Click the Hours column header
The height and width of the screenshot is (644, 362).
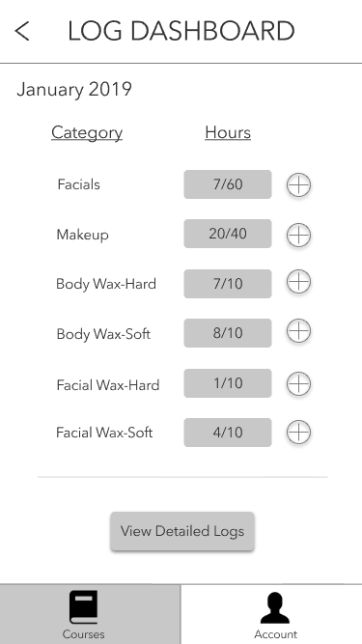(x=228, y=132)
